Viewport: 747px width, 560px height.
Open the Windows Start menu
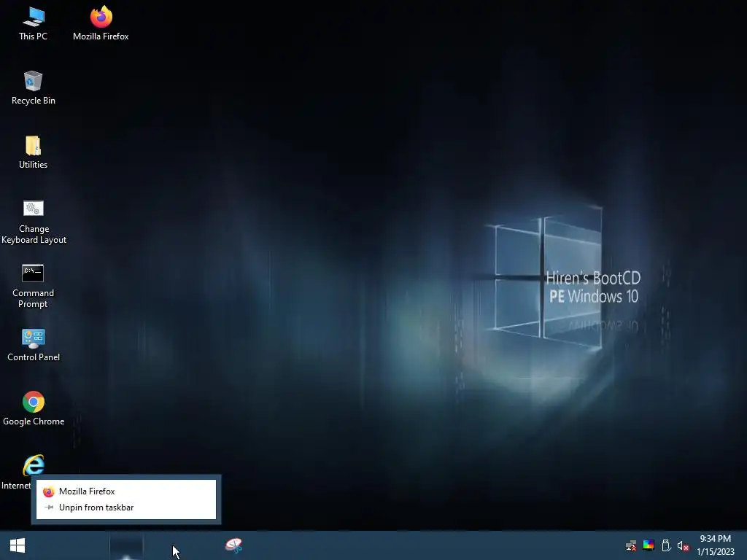click(x=18, y=545)
